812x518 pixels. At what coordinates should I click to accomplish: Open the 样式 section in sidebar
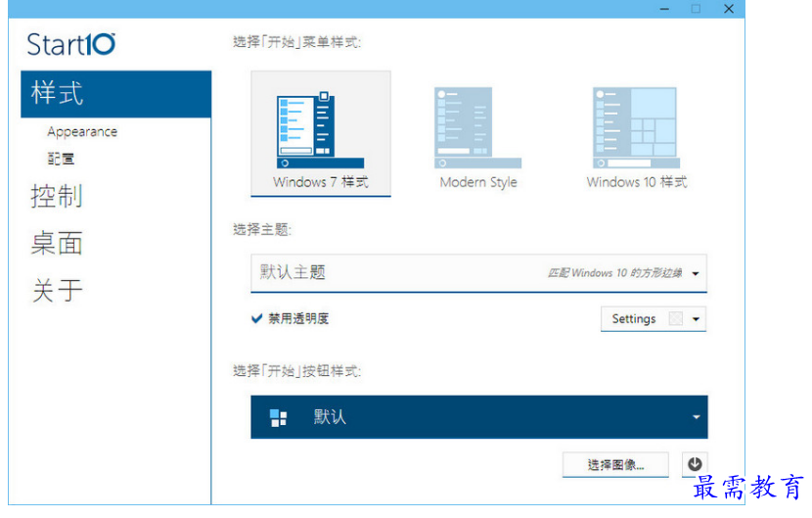(x=116, y=94)
